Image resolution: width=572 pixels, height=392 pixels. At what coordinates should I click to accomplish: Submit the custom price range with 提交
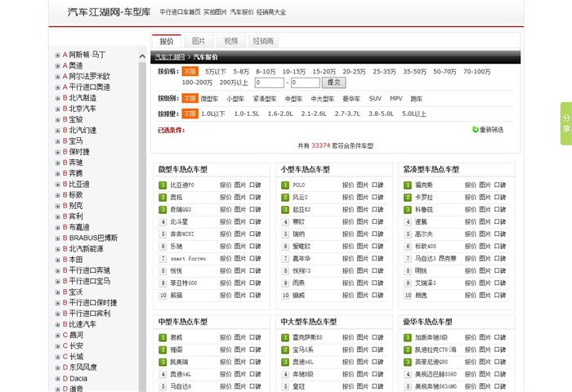pyautogui.click(x=333, y=82)
